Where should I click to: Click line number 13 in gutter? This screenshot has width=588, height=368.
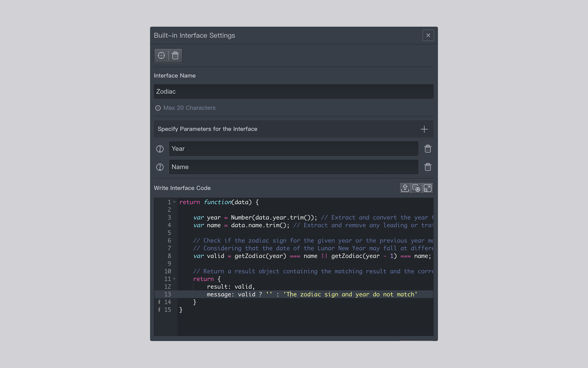tap(168, 294)
